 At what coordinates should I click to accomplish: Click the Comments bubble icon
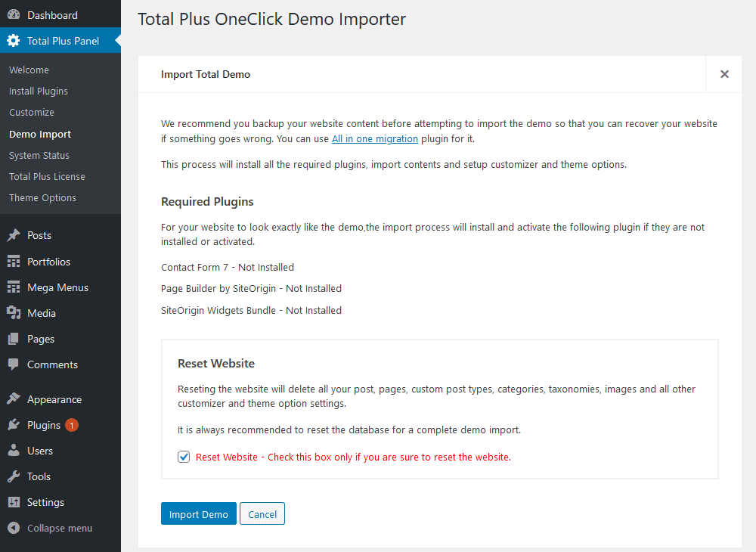[14, 364]
